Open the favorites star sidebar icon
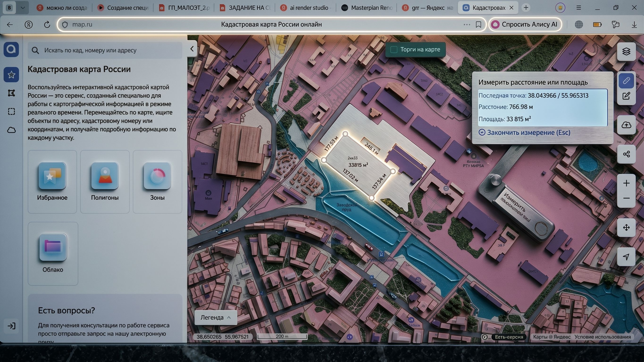 [11, 74]
